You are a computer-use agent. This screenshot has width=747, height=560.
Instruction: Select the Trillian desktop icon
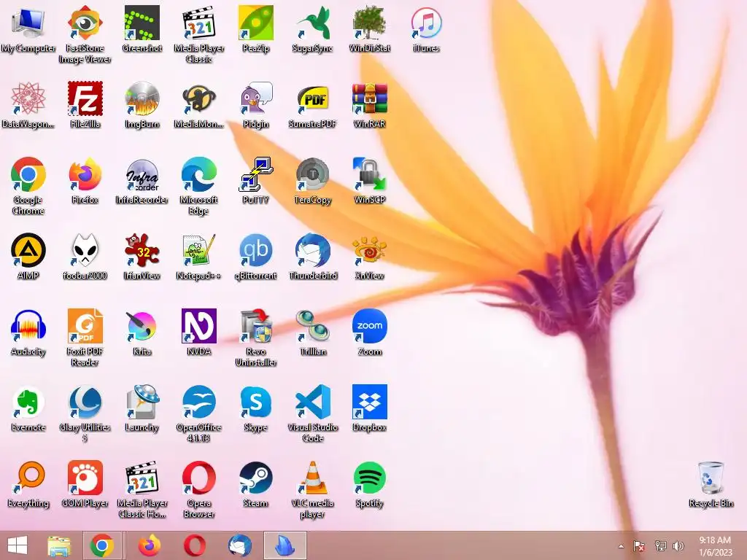[x=312, y=326]
